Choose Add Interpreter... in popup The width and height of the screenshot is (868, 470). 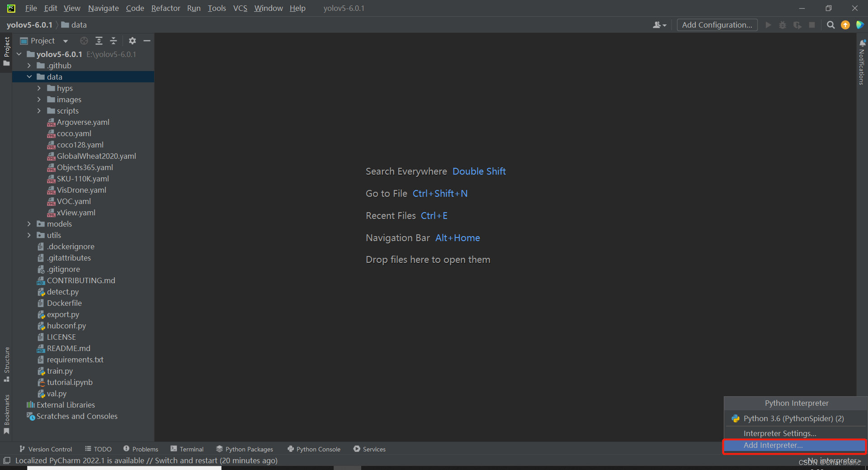[795, 446]
